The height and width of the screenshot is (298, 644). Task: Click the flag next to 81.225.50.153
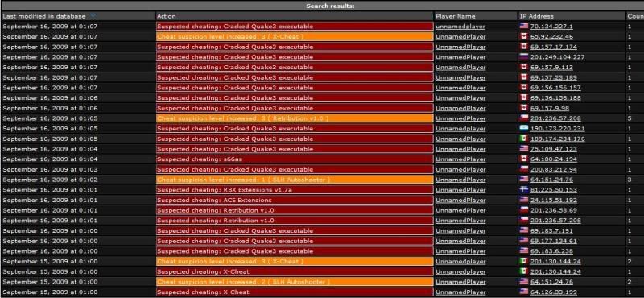[524, 189]
